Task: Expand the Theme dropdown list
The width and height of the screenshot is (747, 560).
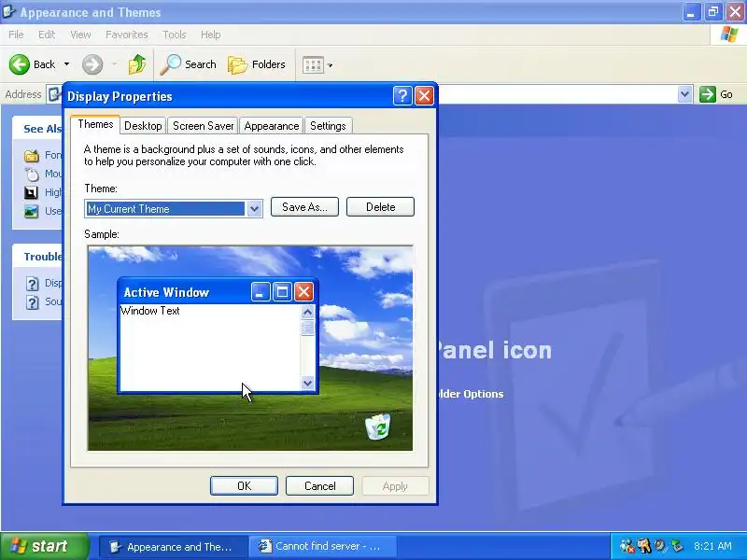Action: point(254,208)
